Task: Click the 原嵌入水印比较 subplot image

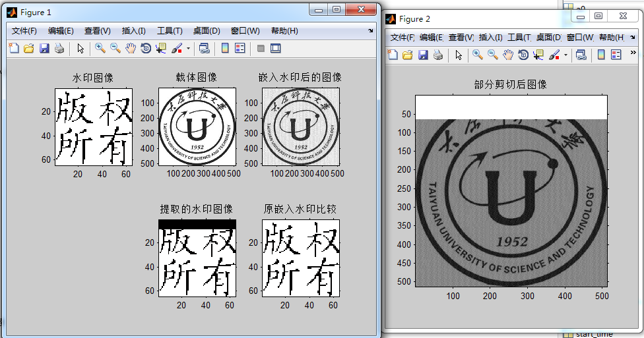Action: (x=301, y=258)
